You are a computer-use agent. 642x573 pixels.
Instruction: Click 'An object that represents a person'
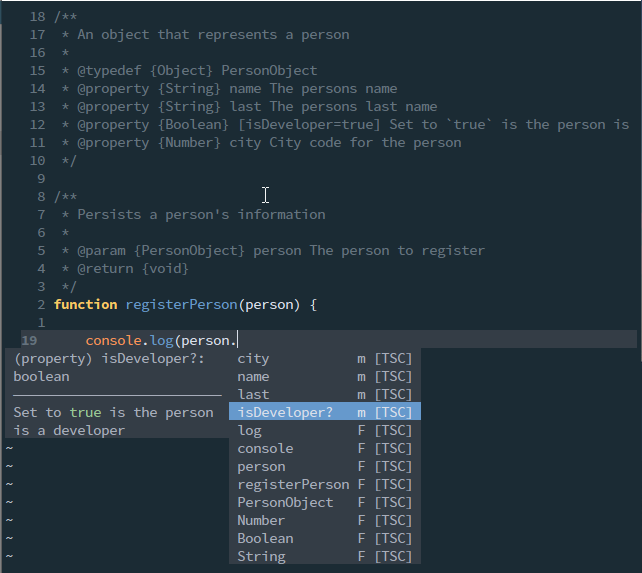(x=213, y=34)
